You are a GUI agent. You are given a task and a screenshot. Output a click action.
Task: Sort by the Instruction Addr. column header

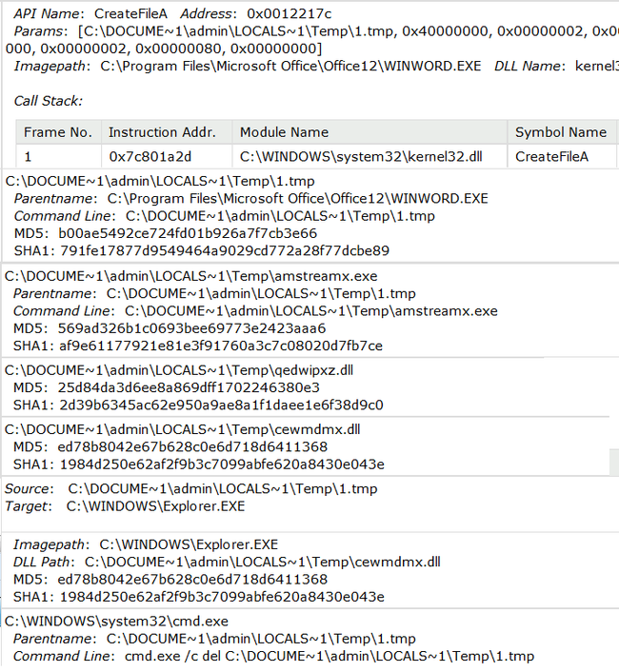[x=162, y=132]
